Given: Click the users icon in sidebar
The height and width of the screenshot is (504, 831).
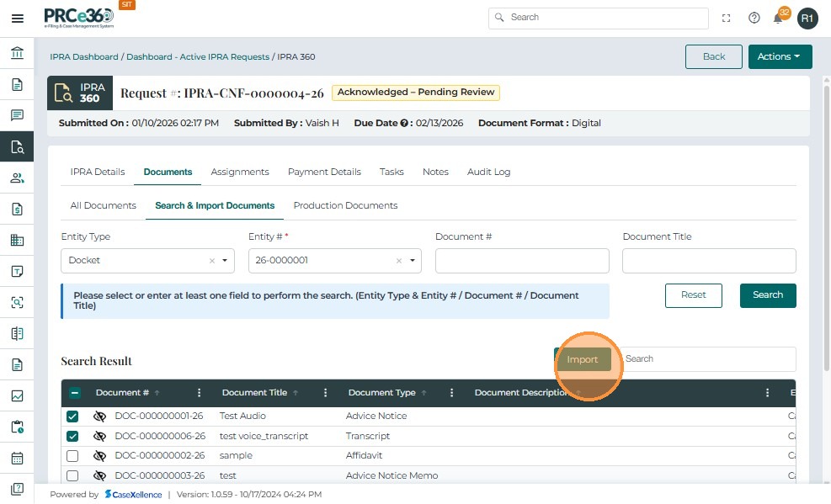Looking at the screenshot, I should (17, 178).
